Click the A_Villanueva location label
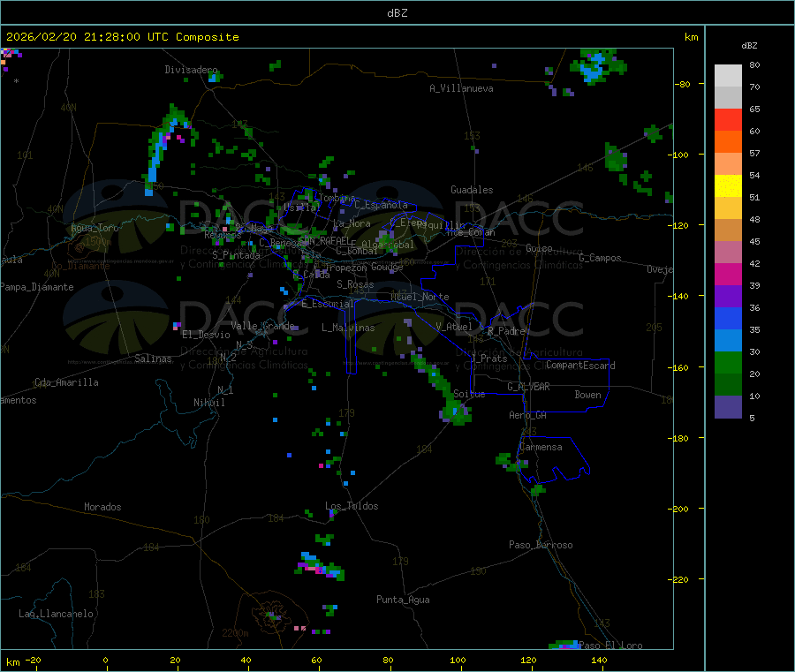 (461, 88)
